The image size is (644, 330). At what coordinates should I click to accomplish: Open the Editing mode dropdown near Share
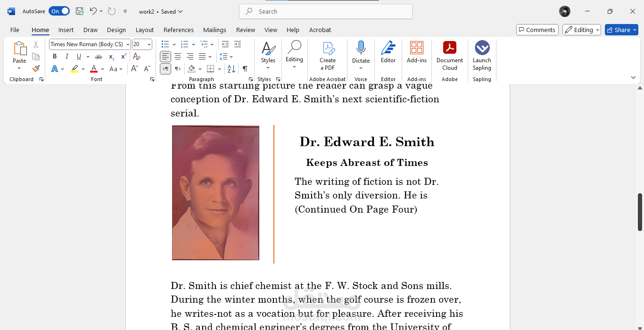pyautogui.click(x=582, y=30)
